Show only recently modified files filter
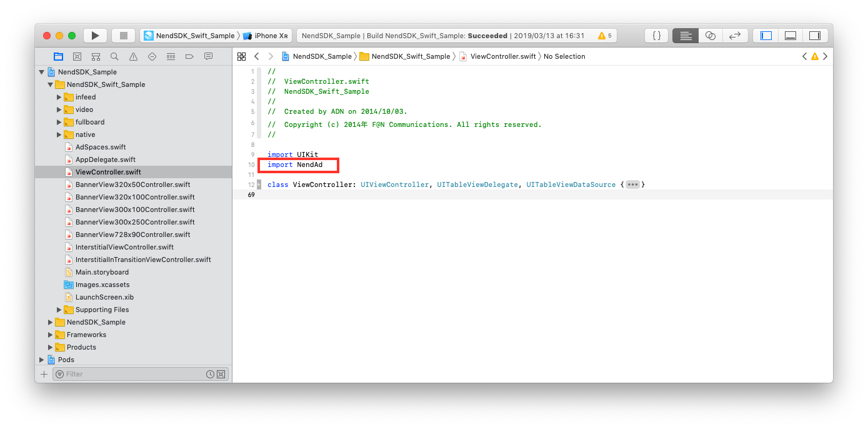Image resolution: width=868 pixels, height=429 pixels. pos(210,374)
